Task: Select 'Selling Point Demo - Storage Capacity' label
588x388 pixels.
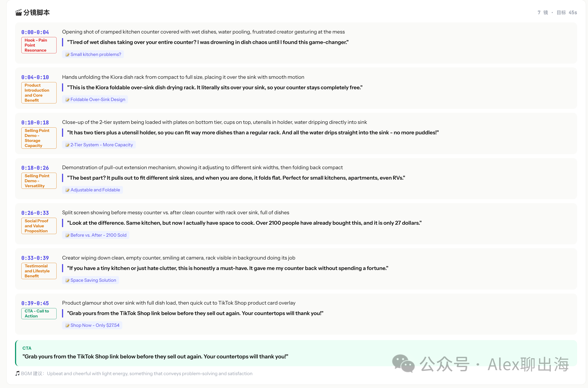Action: [39, 138]
